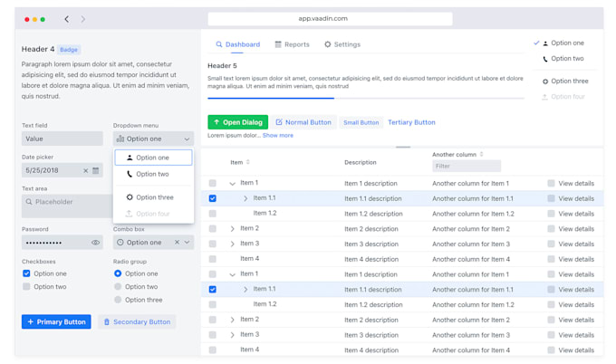616x364 pixels.
Task: Click the magnifier icon in text area
Action: pos(29,202)
